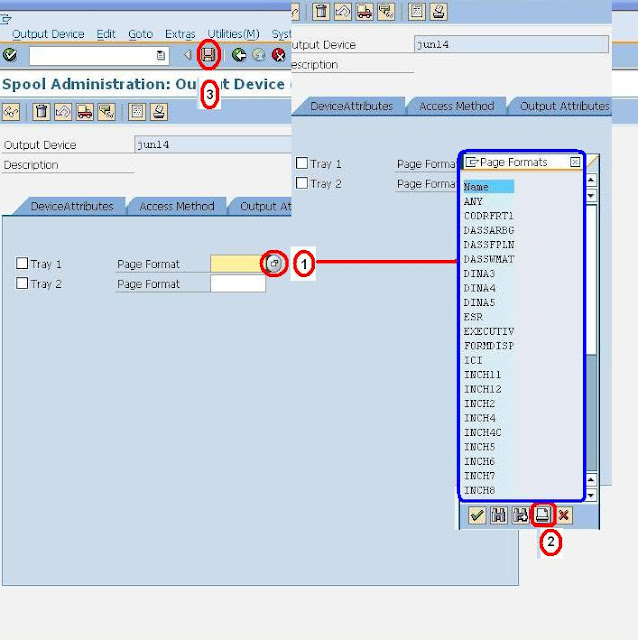Click the Save diskette icon in the toolbar
The height and width of the screenshot is (640, 638).
209,55
